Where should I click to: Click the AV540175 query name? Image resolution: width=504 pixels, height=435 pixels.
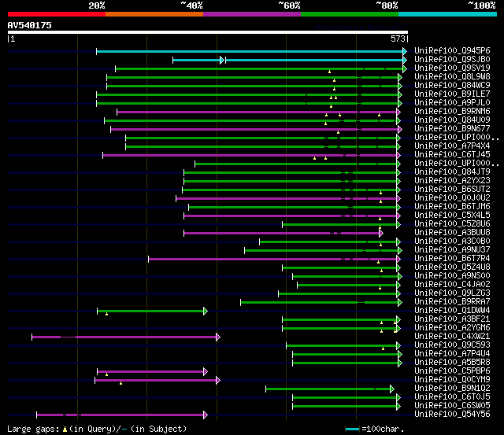pyautogui.click(x=30, y=25)
